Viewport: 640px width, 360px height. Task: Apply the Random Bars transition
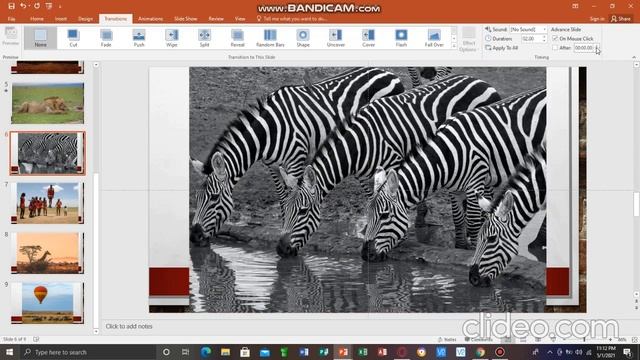click(x=270, y=38)
